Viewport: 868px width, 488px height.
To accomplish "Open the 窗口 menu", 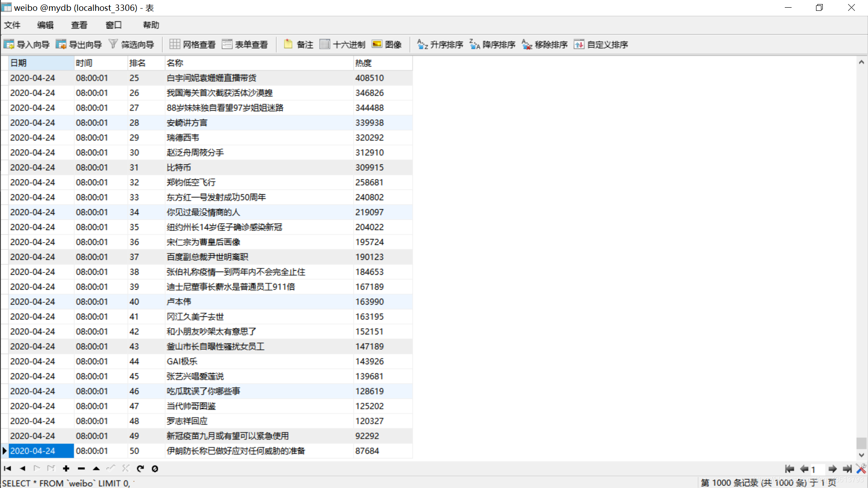I will [x=113, y=25].
